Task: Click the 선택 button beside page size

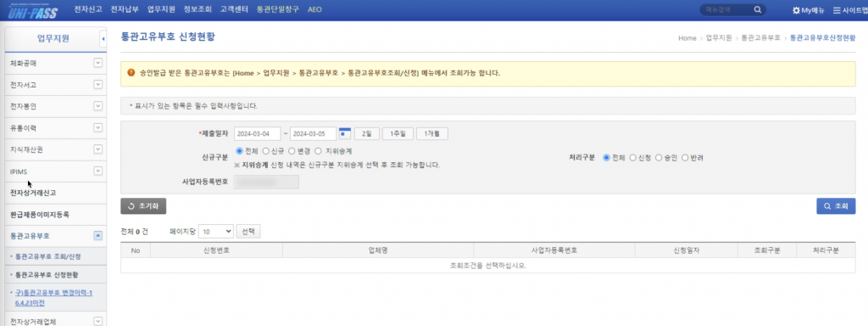Action: coord(248,231)
